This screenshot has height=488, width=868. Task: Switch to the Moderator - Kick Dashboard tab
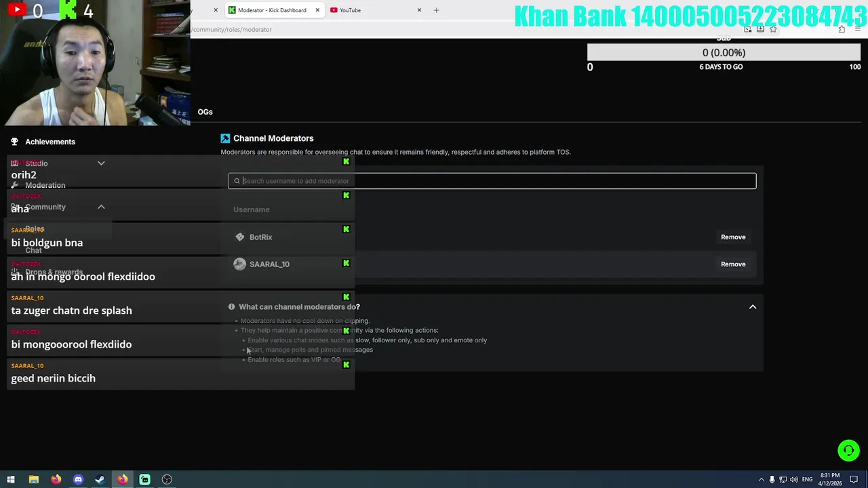(273, 10)
